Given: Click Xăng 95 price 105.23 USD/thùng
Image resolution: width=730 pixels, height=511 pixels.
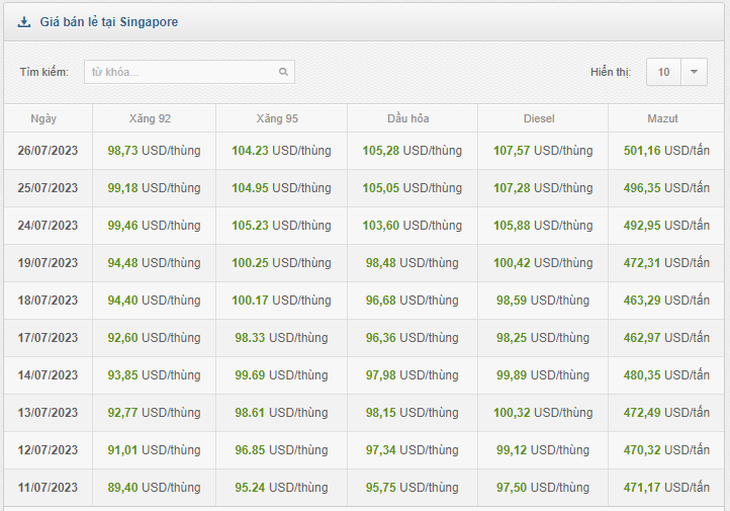Looking at the screenshot, I should click(x=281, y=226).
